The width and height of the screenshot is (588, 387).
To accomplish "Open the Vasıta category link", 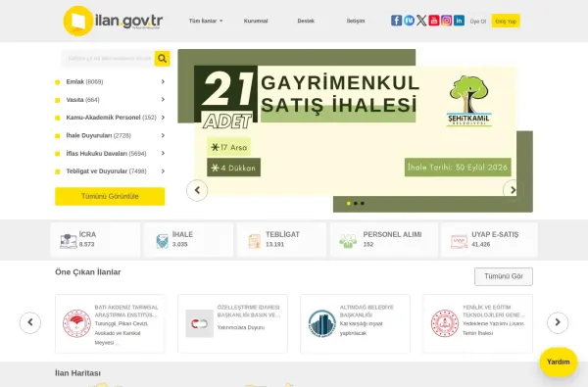I will (x=83, y=100).
